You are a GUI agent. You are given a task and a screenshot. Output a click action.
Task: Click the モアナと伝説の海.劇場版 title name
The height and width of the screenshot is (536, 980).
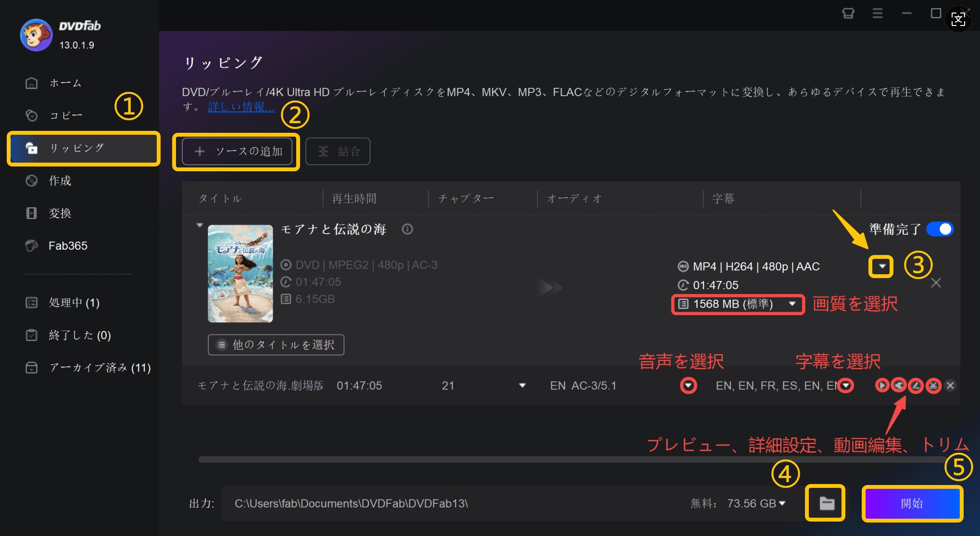pos(261,386)
